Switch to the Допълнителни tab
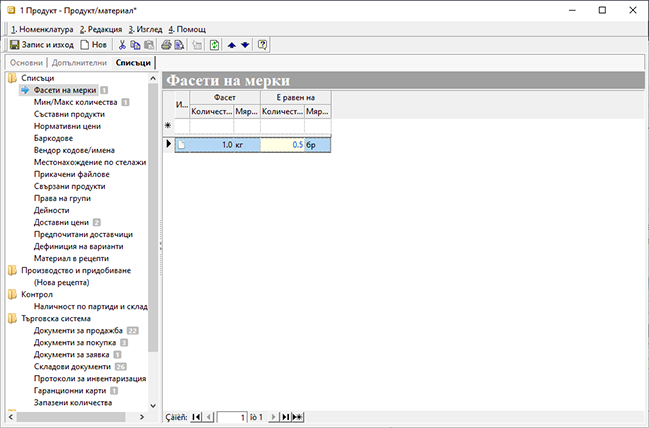 pos(79,63)
